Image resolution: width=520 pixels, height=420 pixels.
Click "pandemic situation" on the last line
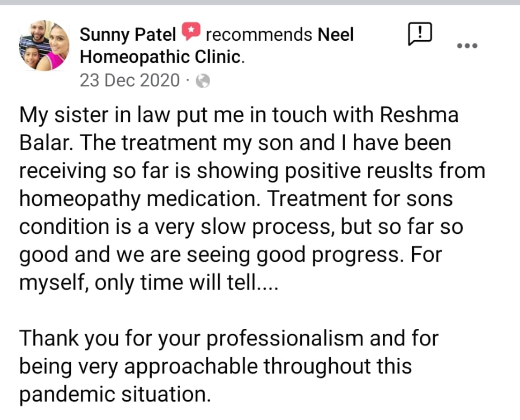click(114, 394)
